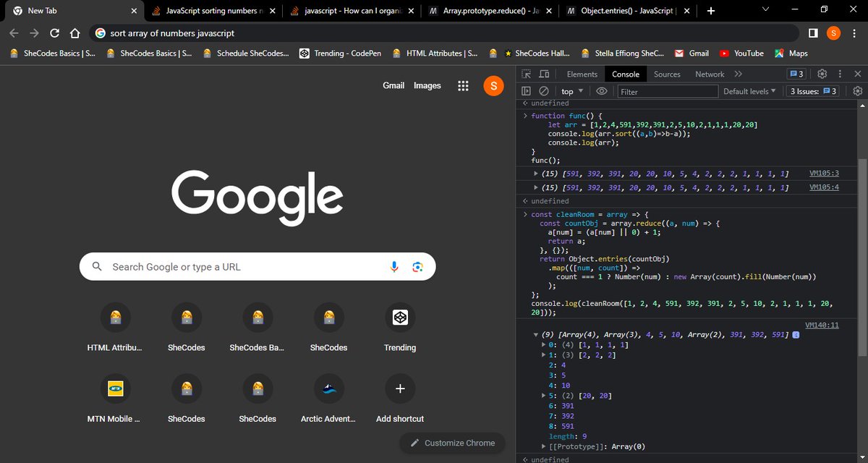Open the Gmail link on Google page
The image size is (868, 463).
tap(393, 85)
